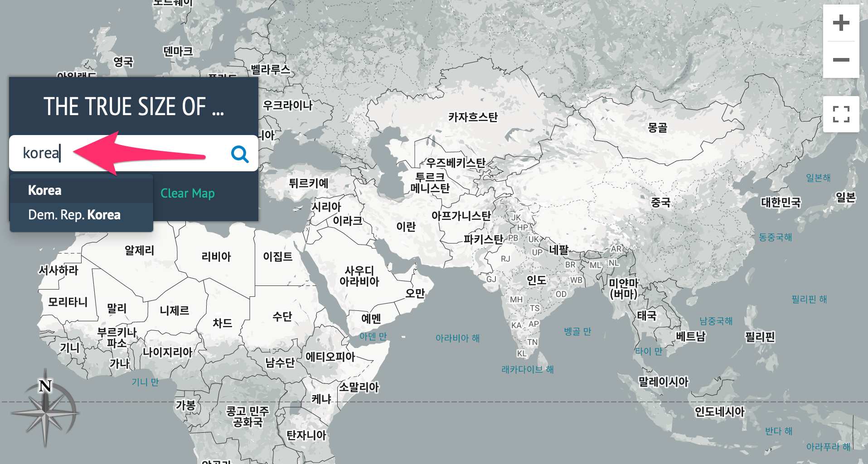Click the 나이지리아 country label
This screenshot has width=868, height=464.
click(x=168, y=352)
